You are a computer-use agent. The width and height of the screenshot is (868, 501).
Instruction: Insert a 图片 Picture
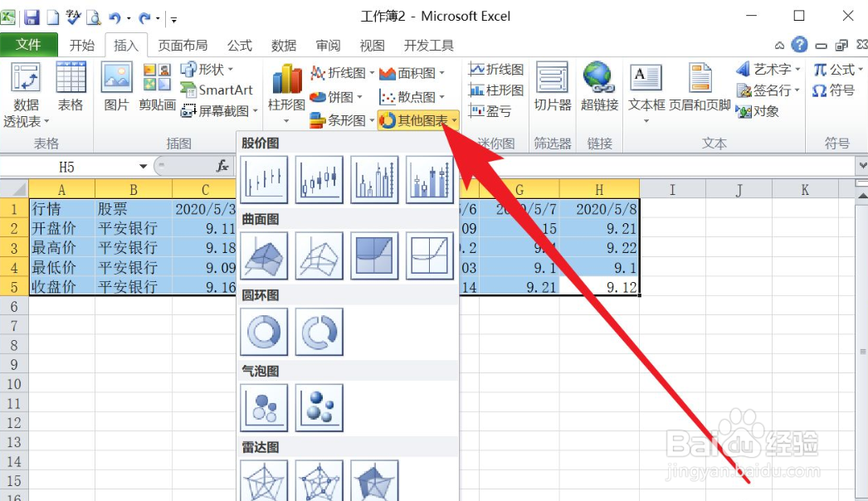pos(116,86)
